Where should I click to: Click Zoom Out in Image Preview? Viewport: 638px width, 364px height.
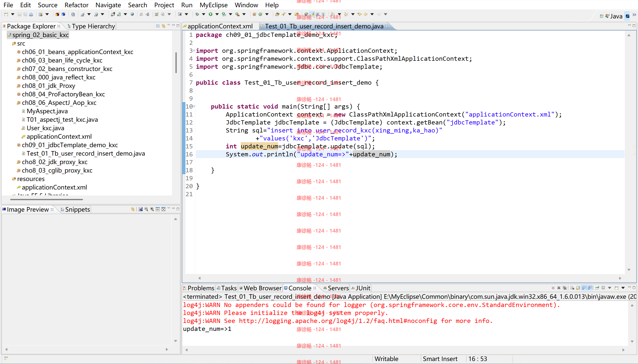146,209
